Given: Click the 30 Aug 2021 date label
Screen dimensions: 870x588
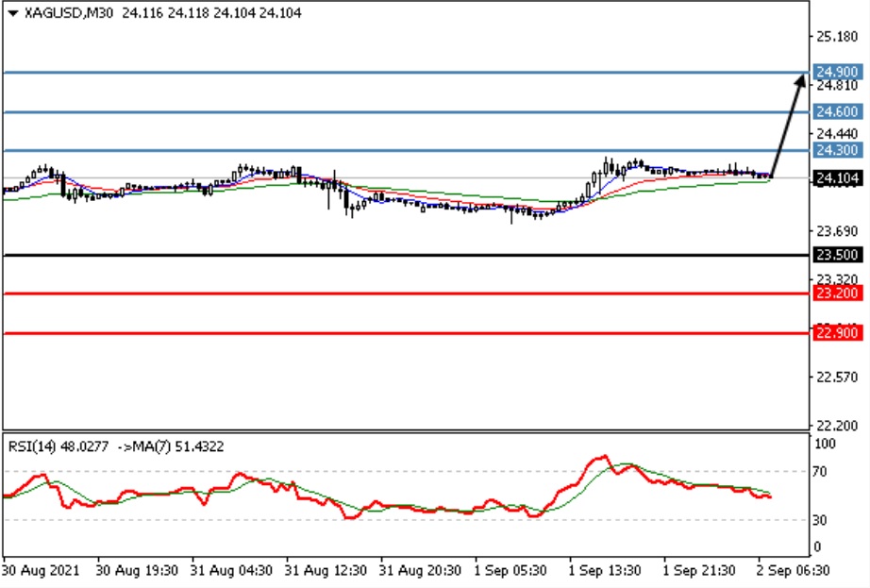Looking at the screenshot, I should click(41, 570).
